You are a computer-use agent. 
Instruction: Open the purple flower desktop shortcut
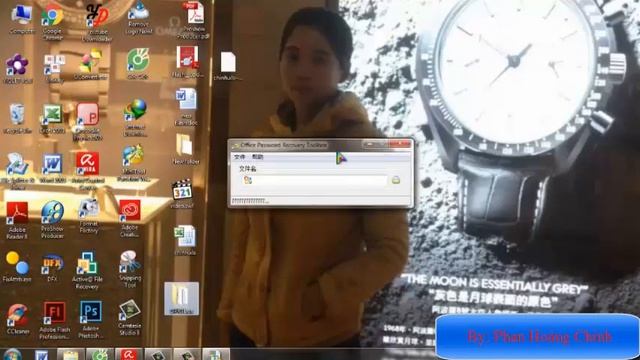coord(17,69)
